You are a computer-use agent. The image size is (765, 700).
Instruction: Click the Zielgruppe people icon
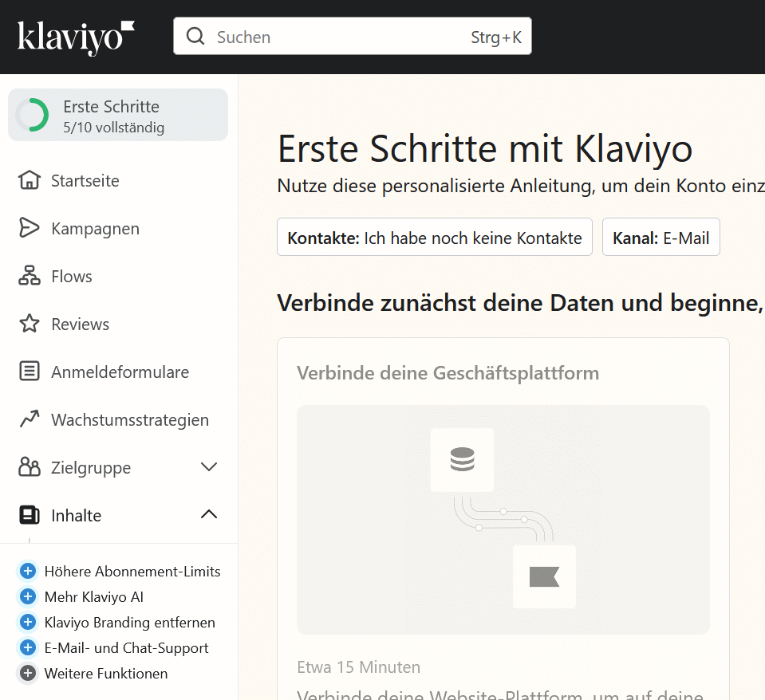coord(30,466)
